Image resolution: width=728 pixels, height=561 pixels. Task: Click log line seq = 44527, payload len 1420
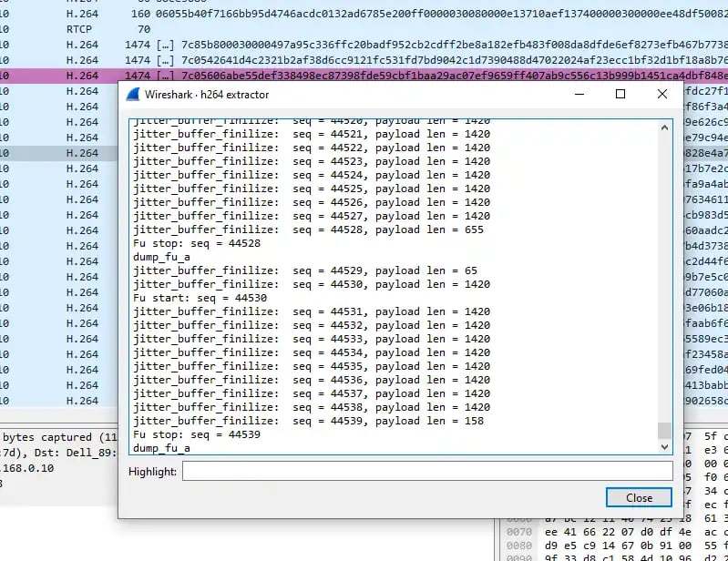(312, 216)
